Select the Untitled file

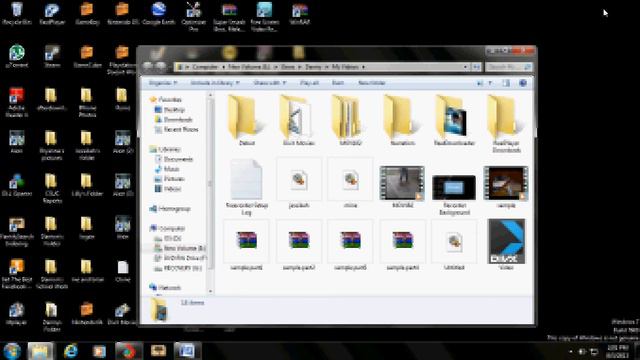click(454, 245)
